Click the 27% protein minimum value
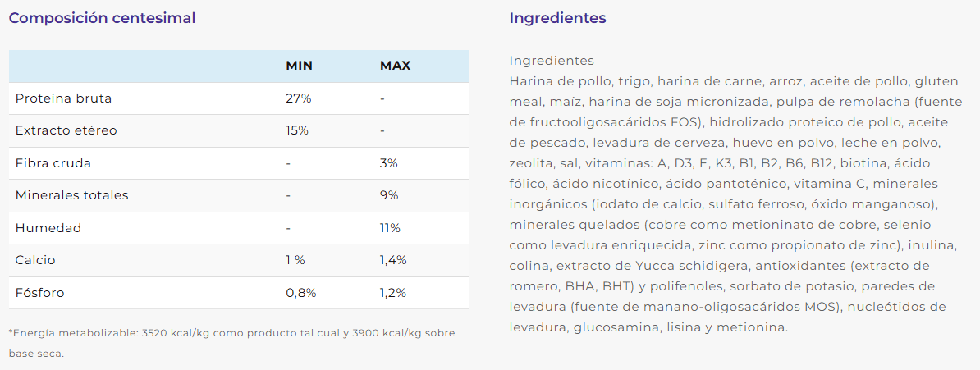The height and width of the screenshot is (370, 980). (x=299, y=98)
